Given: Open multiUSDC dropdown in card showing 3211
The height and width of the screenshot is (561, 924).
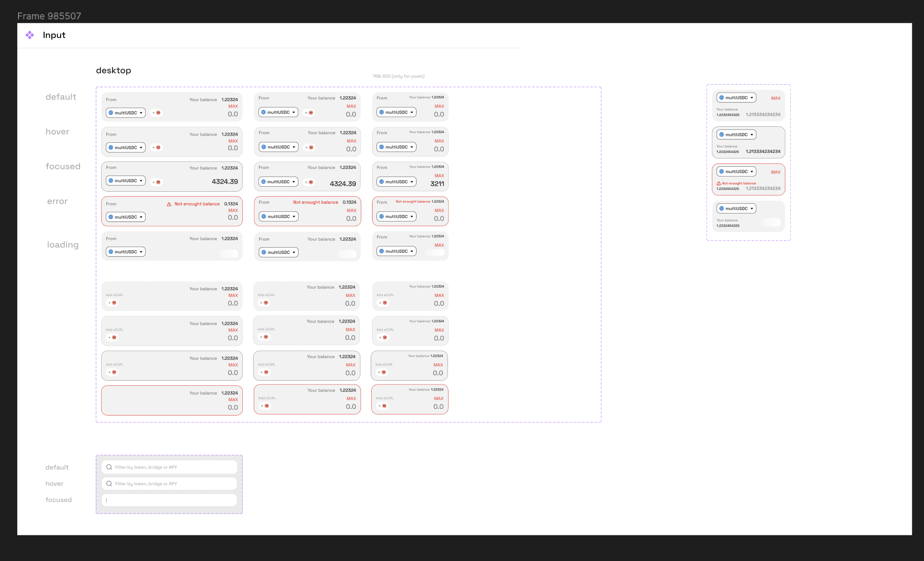Looking at the screenshot, I should pos(396,182).
